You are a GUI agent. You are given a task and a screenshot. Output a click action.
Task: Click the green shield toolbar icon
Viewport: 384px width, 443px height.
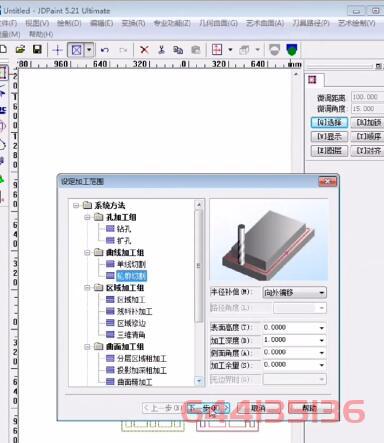292,50
